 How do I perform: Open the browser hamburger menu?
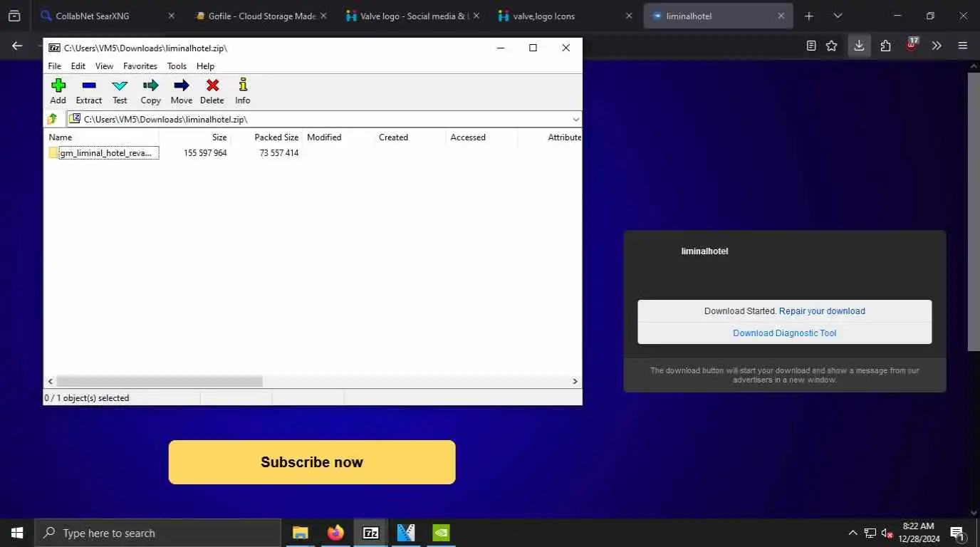click(963, 46)
